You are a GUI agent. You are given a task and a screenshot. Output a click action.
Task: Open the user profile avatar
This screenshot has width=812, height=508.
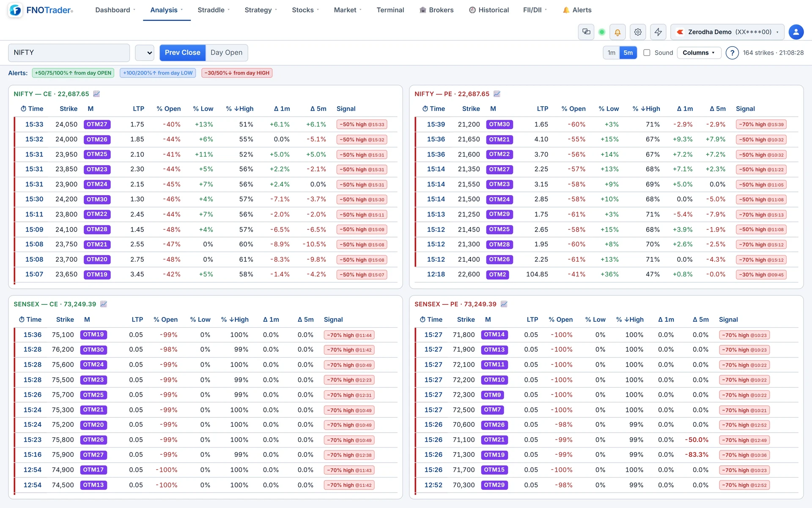point(796,32)
